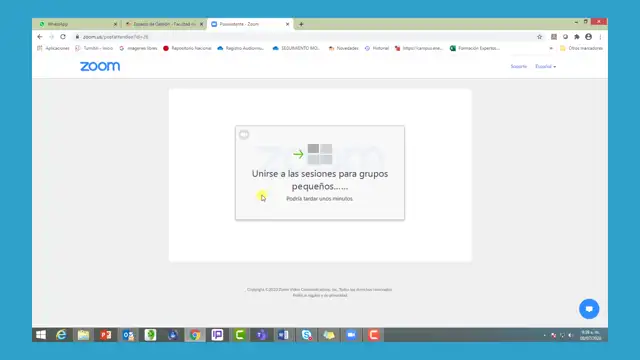Image resolution: width=640 pixels, height=360 pixels.
Task: Open the Soporte link
Action: click(x=518, y=66)
